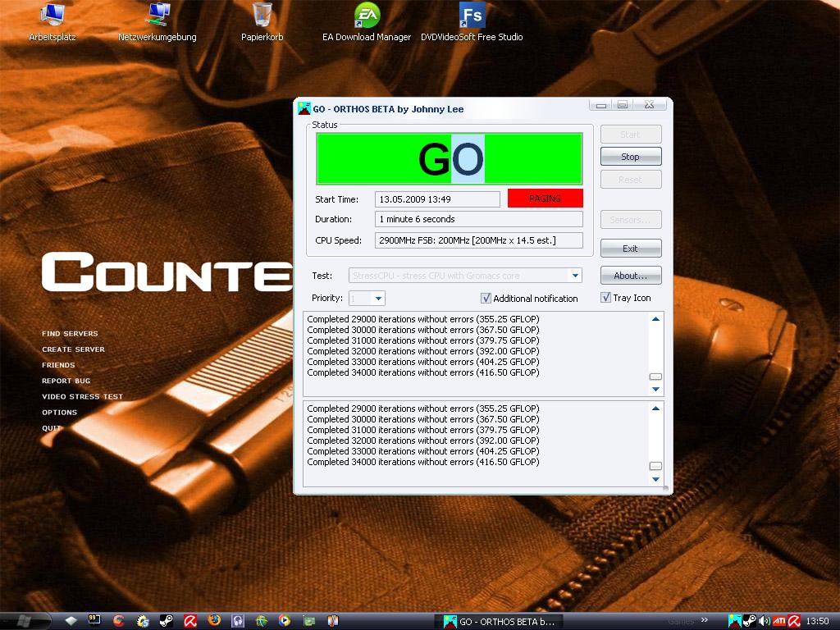This screenshot has height=630, width=840.
Task: Select REPORT BUG in Counter-Strike menu
Action: click(x=66, y=381)
